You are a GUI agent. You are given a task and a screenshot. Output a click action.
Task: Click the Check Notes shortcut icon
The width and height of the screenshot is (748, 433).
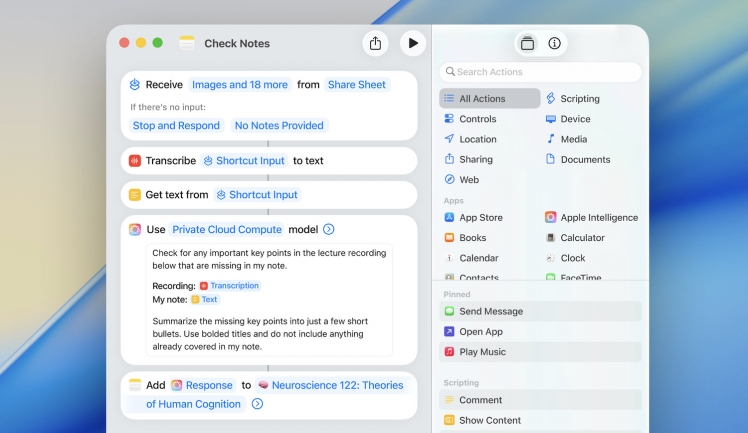187,43
